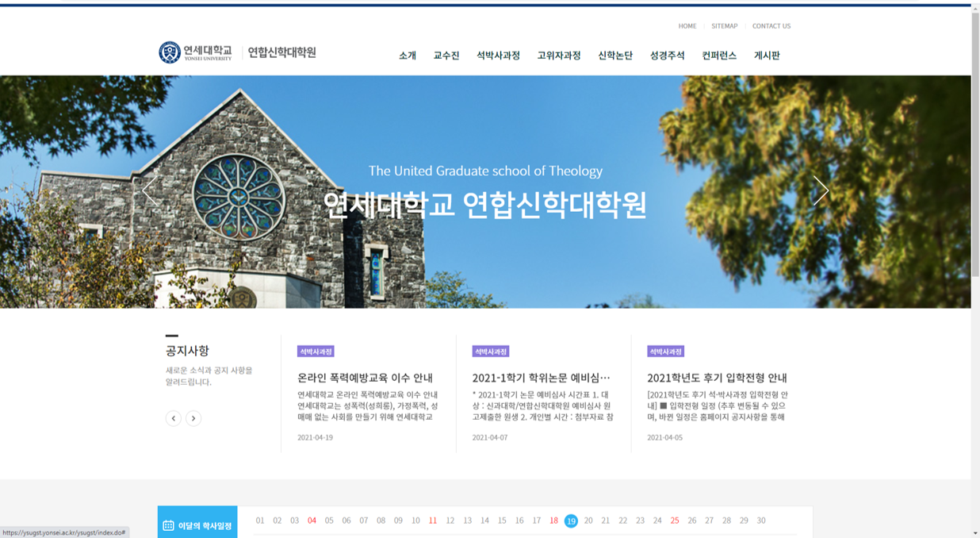Click 석박사과정 tag above 온라인 폭력예방교육 notice

pos(316,352)
